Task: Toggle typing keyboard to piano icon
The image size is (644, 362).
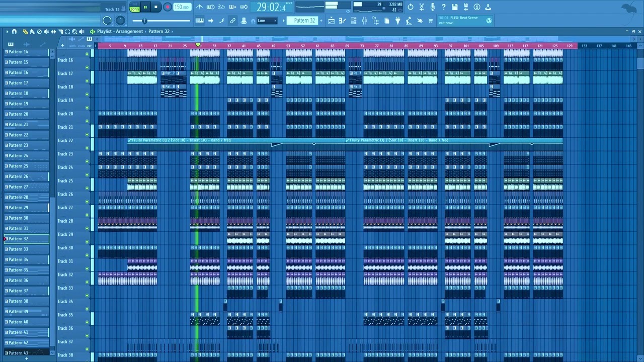Action: coord(200,21)
